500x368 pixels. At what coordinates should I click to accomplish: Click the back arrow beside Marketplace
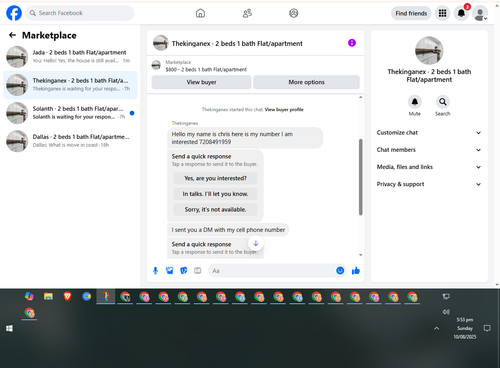point(12,35)
